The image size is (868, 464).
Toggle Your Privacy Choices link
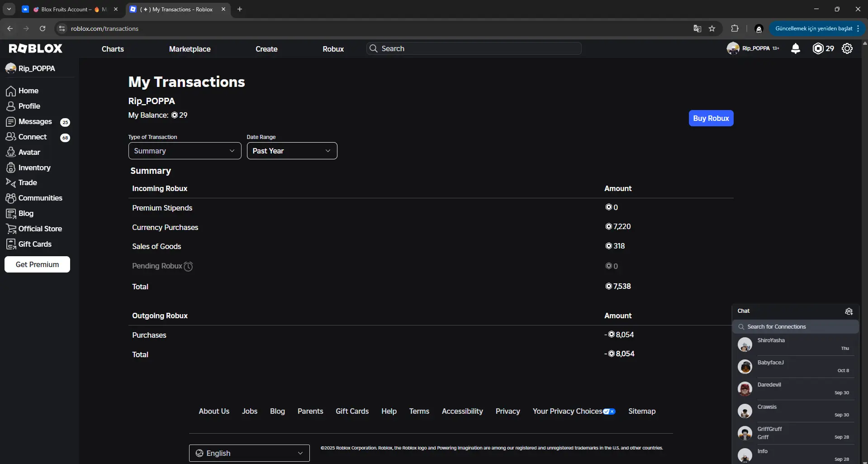(x=574, y=411)
